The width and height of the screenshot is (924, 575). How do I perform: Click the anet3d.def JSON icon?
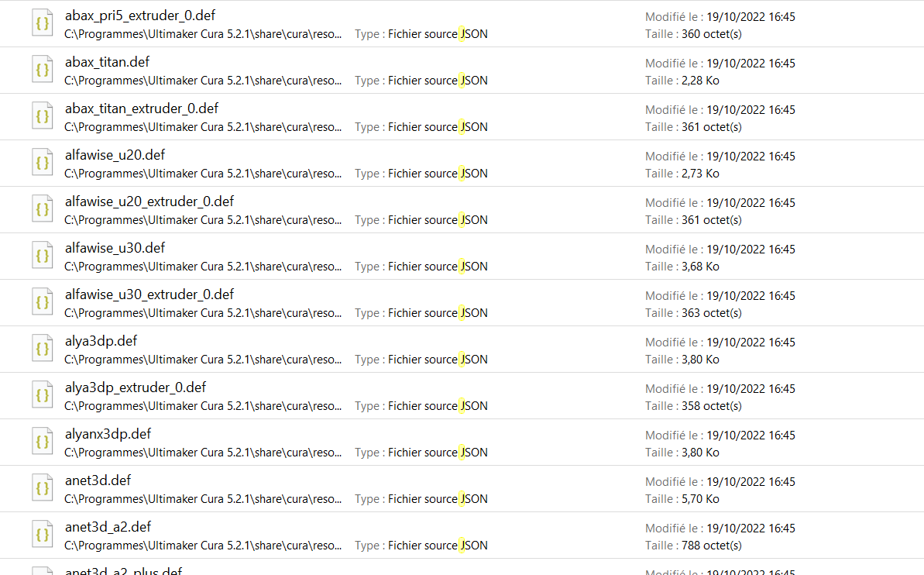coord(43,488)
